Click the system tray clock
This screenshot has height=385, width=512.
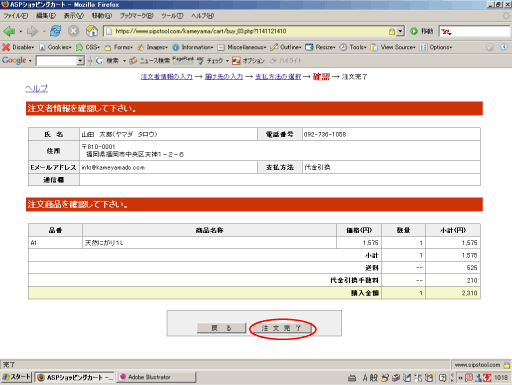coord(501,377)
